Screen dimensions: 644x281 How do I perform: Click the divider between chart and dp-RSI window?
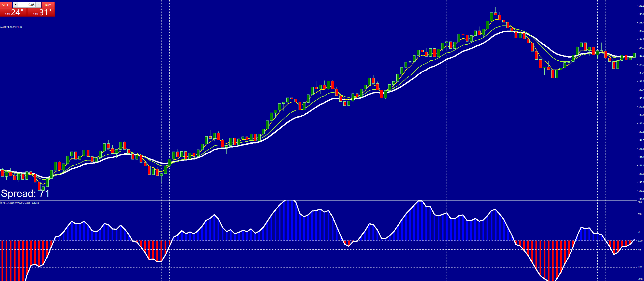coord(306,200)
